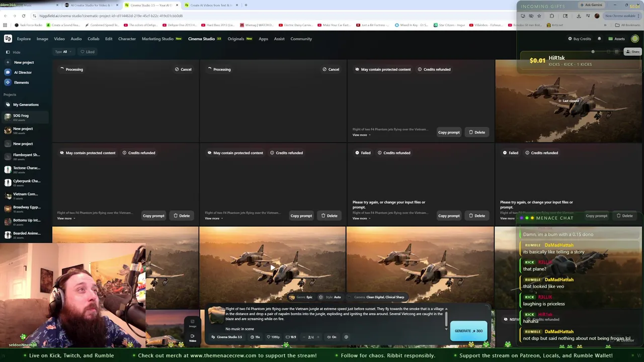
Task: Click the @ mention icon
Action: [x=346, y=337]
